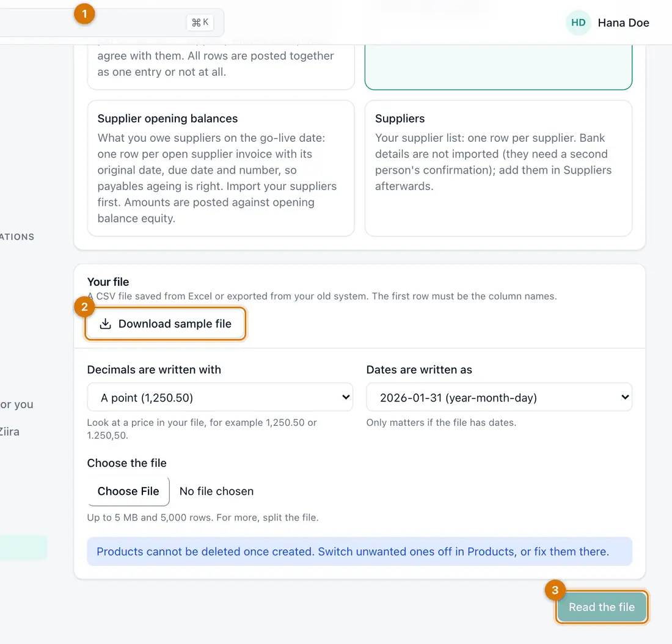Open the Dates are written as dropdown
This screenshot has height=644, width=672.
point(499,397)
